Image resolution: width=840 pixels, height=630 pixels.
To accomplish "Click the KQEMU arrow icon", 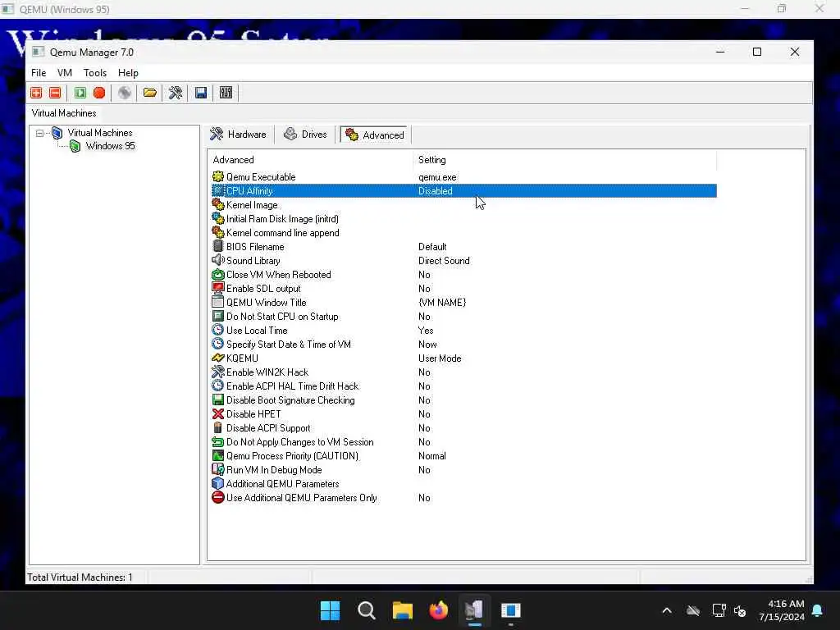I will [x=218, y=358].
